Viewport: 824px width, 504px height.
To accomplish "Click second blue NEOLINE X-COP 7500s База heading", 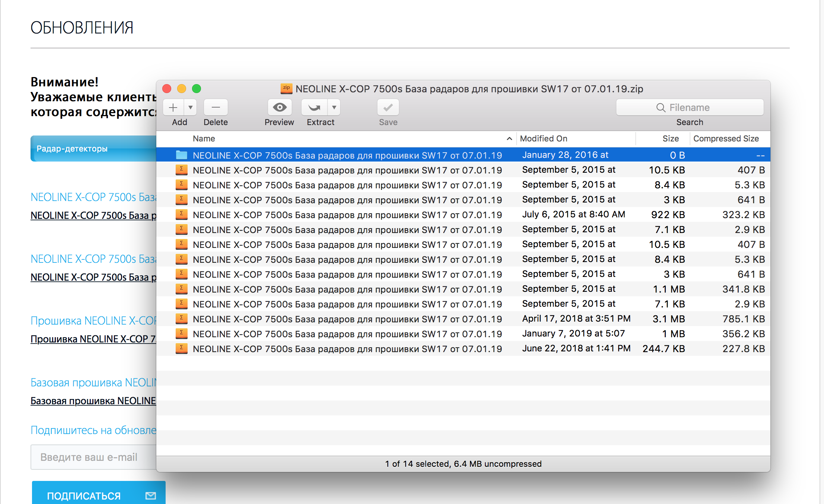I will tap(93, 259).
